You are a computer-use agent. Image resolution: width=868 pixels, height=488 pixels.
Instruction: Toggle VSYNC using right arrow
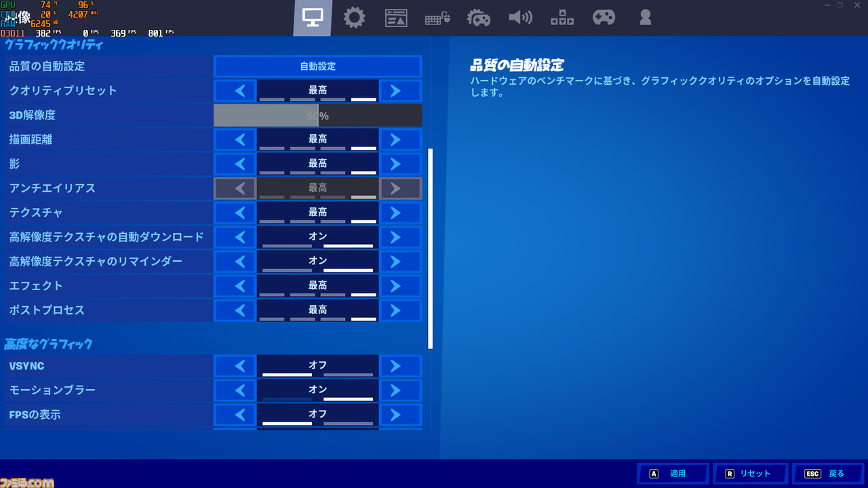(x=400, y=366)
